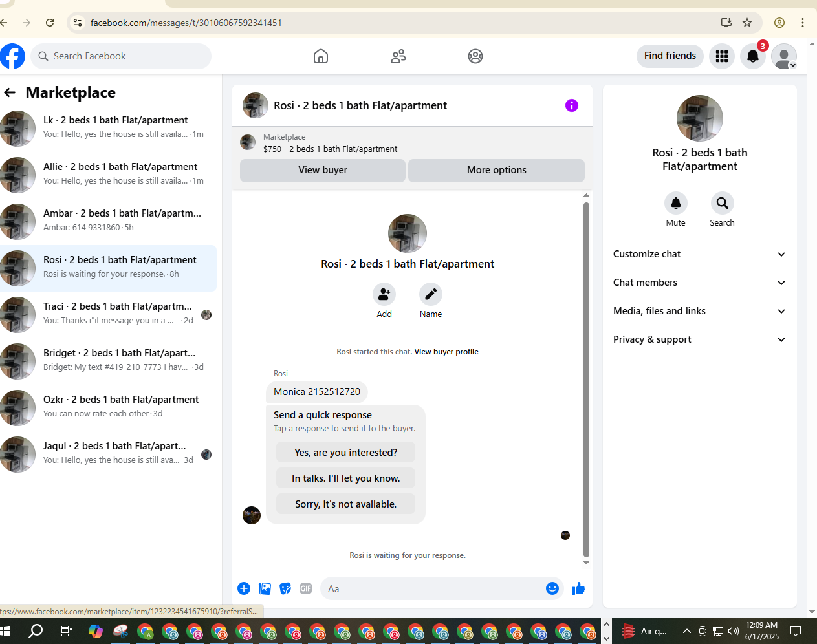Mute the Rosi conversation
The width and height of the screenshot is (817, 644).
[676, 203]
